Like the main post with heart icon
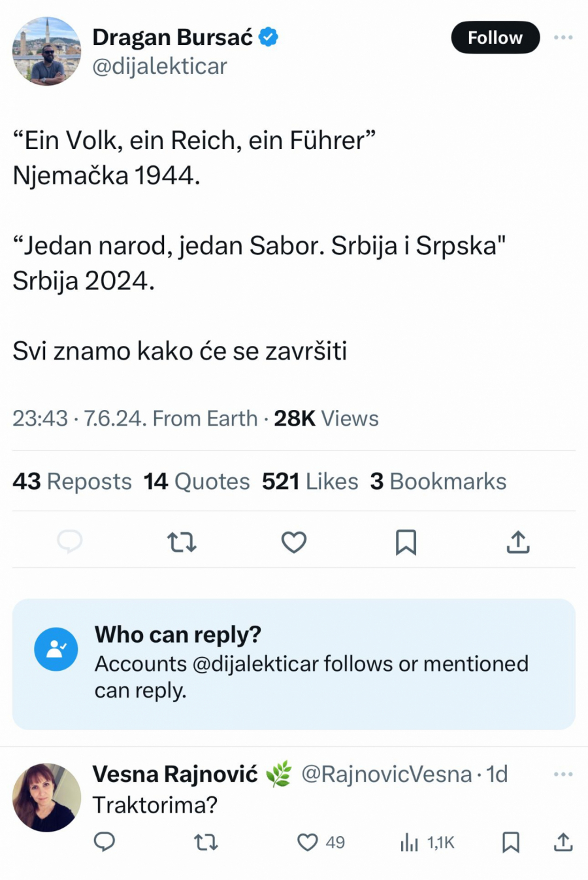 (x=294, y=542)
